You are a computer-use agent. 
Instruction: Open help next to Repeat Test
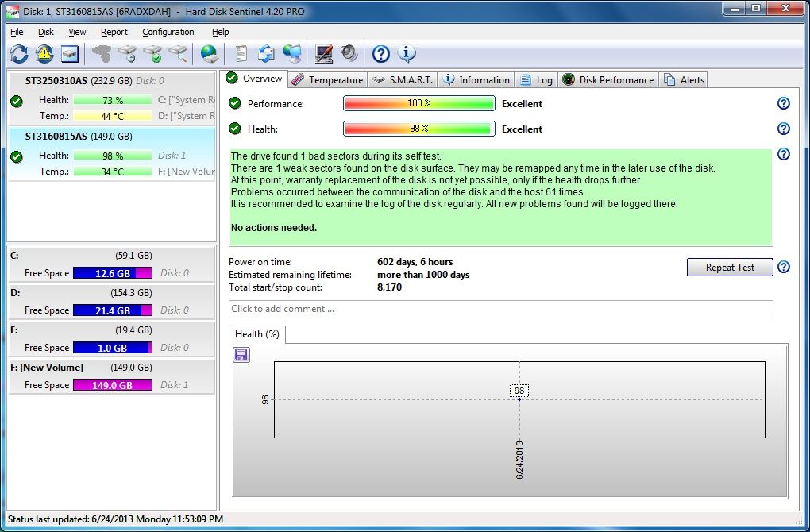pyautogui.click(x=784, y=267)
